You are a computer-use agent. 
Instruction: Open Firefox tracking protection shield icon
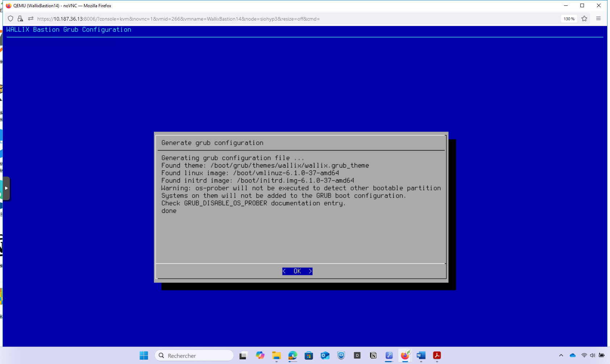click(x=10, y=19)
